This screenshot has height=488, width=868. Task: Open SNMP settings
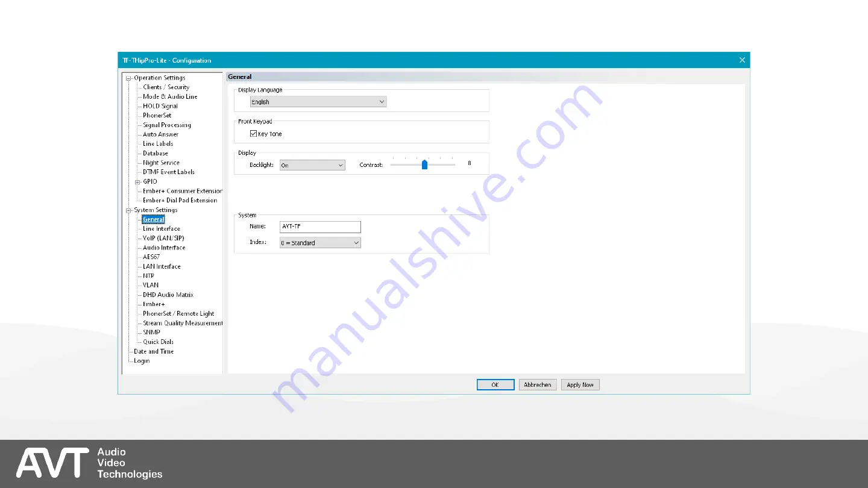[151, 332]
